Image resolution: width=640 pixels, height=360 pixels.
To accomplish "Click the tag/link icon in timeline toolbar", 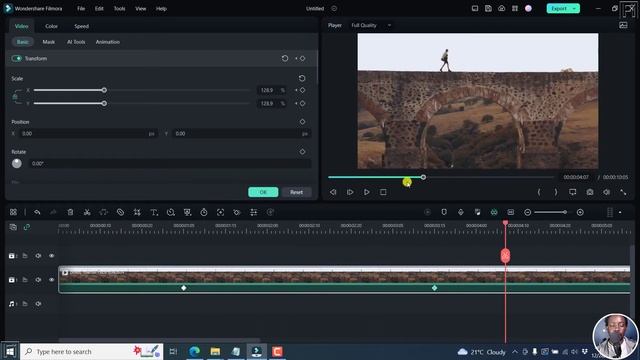I will (120, 212).
